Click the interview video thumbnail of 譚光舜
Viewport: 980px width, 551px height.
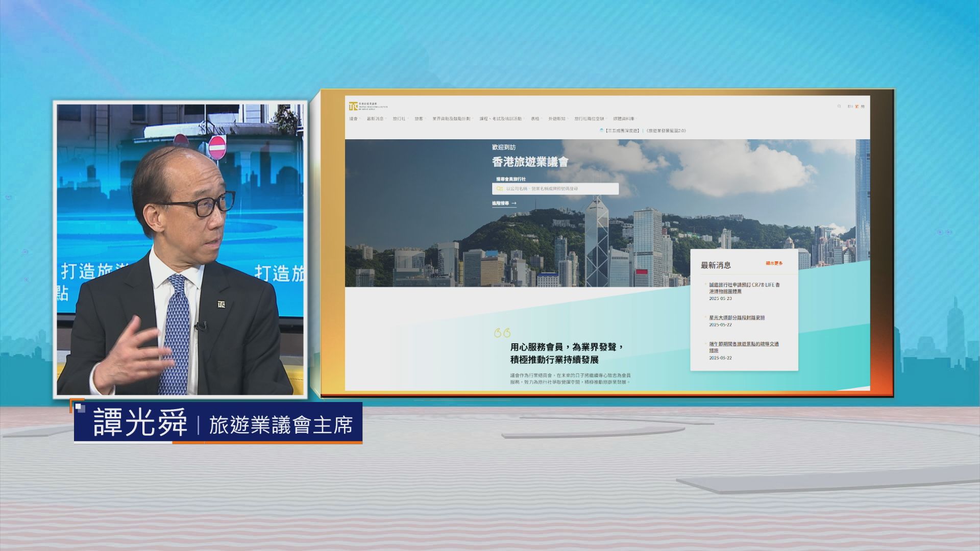point(180,249)
